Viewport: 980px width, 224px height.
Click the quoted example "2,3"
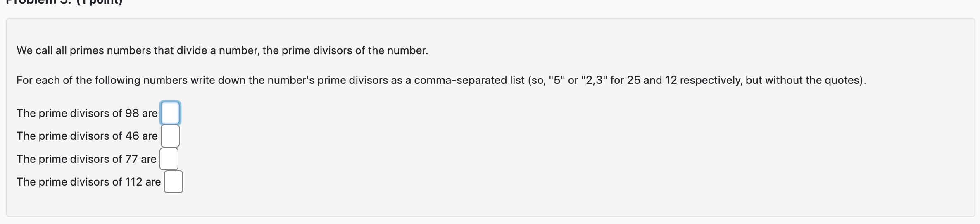click(594, 80)
